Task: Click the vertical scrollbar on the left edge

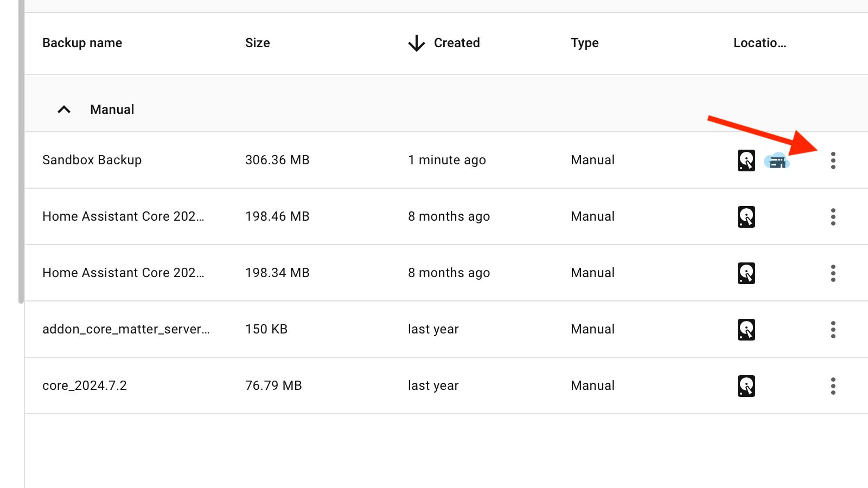Action: click(21, 152)
